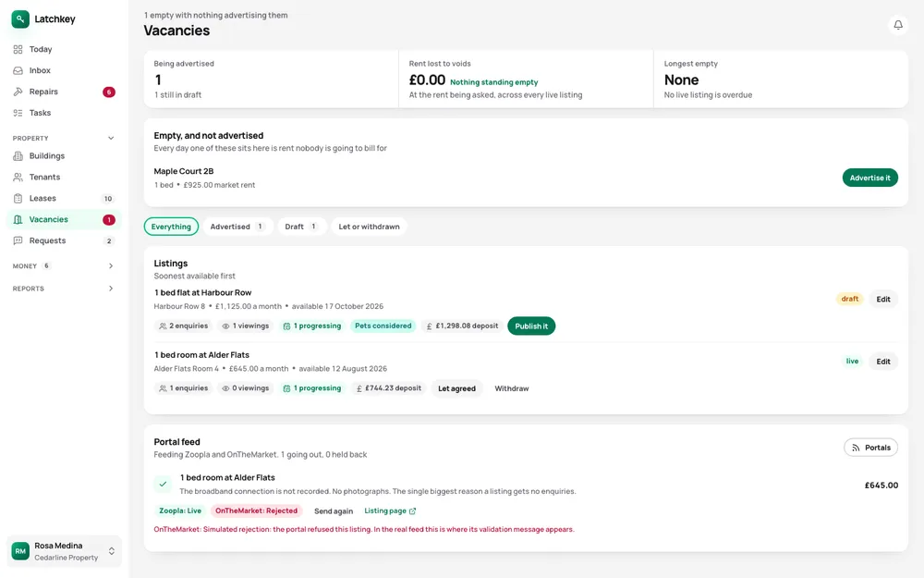This screenshot has width=924, height=578.
Task: Click the Maple Court 2B heading
Action: pos(184,172)
